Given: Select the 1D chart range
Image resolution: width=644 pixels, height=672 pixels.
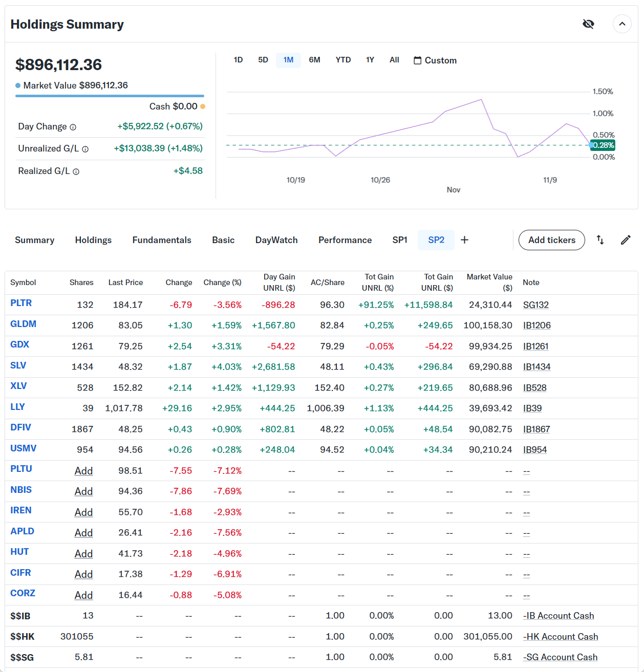Looking at the screenshot, I should (x=238, y=60).
